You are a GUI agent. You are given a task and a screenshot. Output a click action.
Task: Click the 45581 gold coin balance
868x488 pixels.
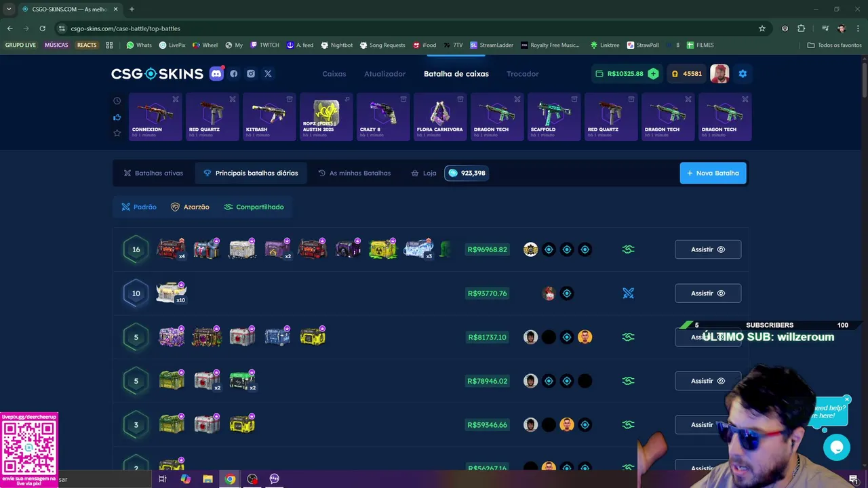click(686, 74)
